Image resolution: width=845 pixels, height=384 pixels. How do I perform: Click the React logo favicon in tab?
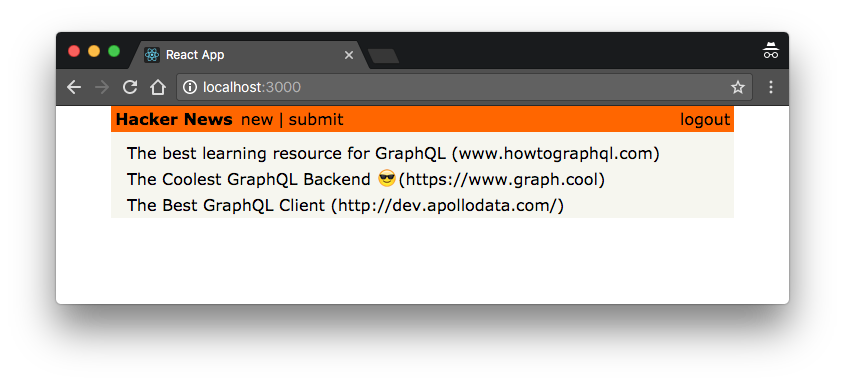click(x=152, y=55)
